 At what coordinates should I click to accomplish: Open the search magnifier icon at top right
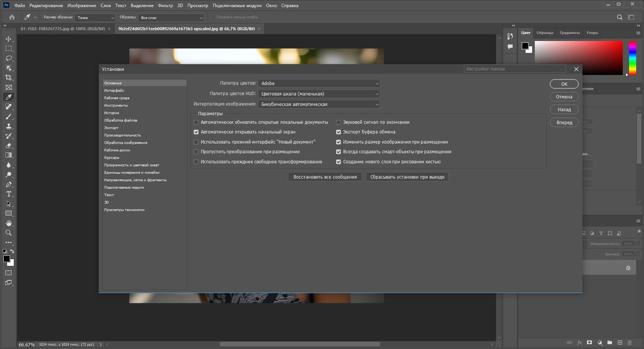click(619, 17)
